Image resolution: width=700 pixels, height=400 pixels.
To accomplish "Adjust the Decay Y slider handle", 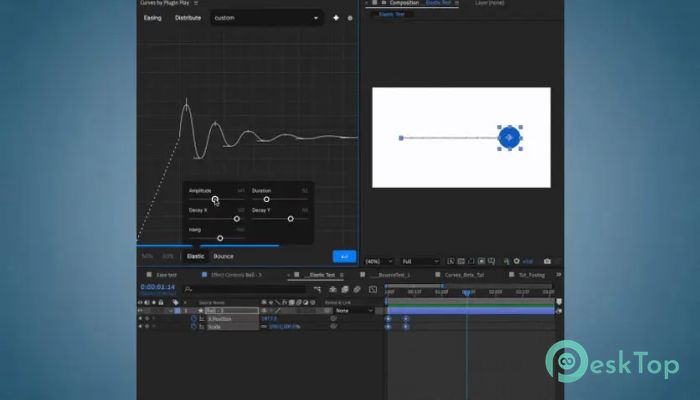I will [291, 219].
